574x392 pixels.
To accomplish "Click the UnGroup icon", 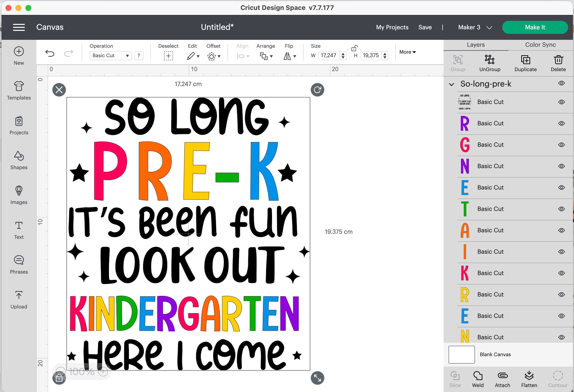I will [489, 63].
